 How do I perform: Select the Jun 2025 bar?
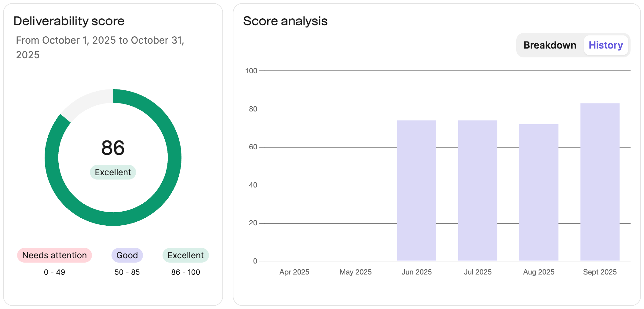pyautogui.click(x=416, y=189)
